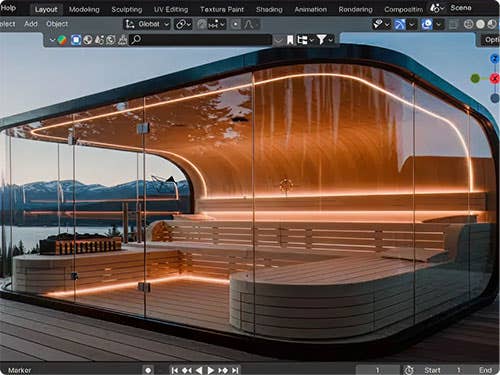Click the image filter icon before the stamp icon
The width and height of the screenshot is (500, 375).
111,40
